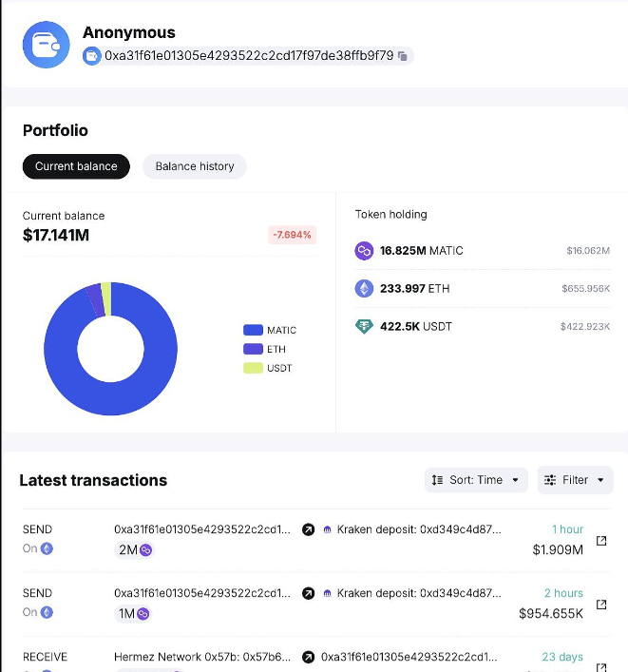Image resolution: width=628 pixels, height=672 pixels.
Task: Click the Ethereum chain icon under the first SEND
Action: pos(47,548)
